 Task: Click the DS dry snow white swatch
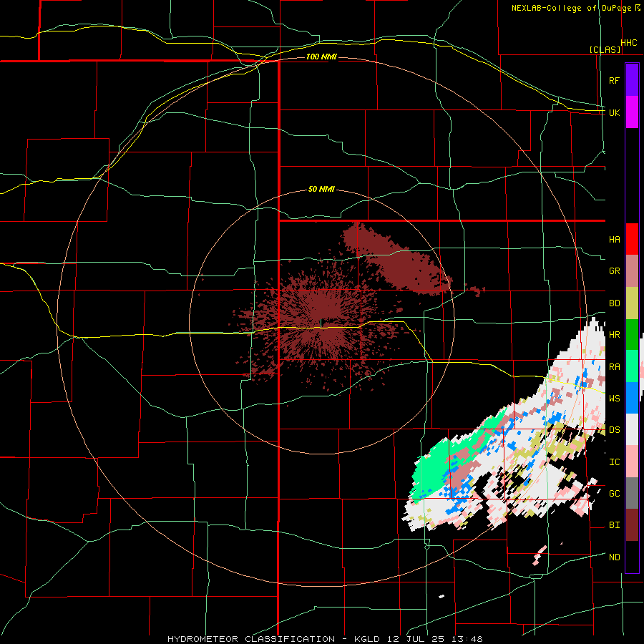click(632, 429)
